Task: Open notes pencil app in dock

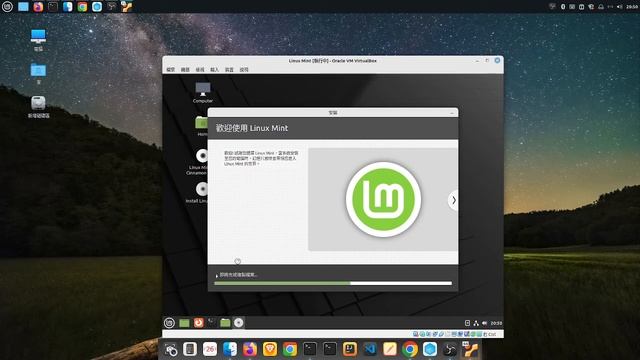Action: tap(390, 349)
